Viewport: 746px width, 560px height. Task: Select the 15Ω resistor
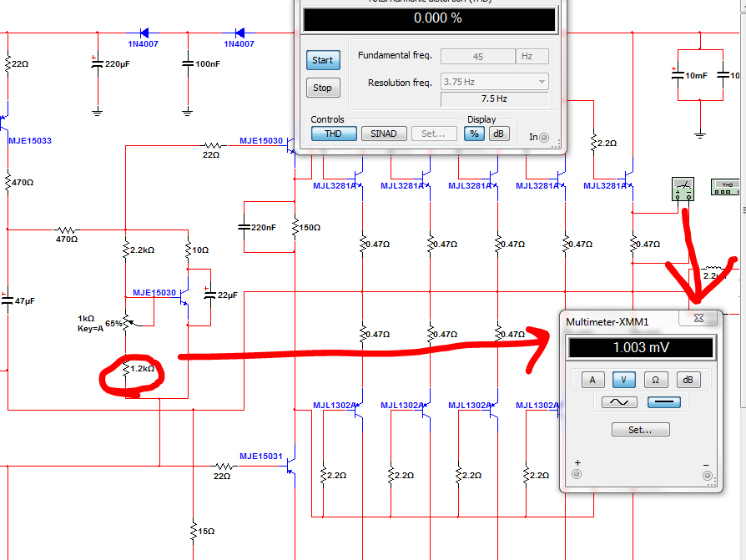coord(193,532)
